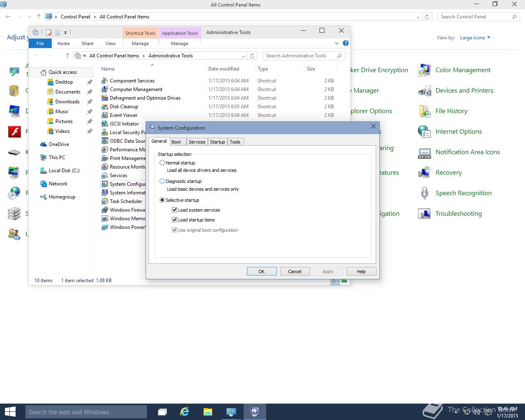Open the Shortcut Tools Manage tab
This screenshot has height=420, width=525.
[x=140, y=43]
